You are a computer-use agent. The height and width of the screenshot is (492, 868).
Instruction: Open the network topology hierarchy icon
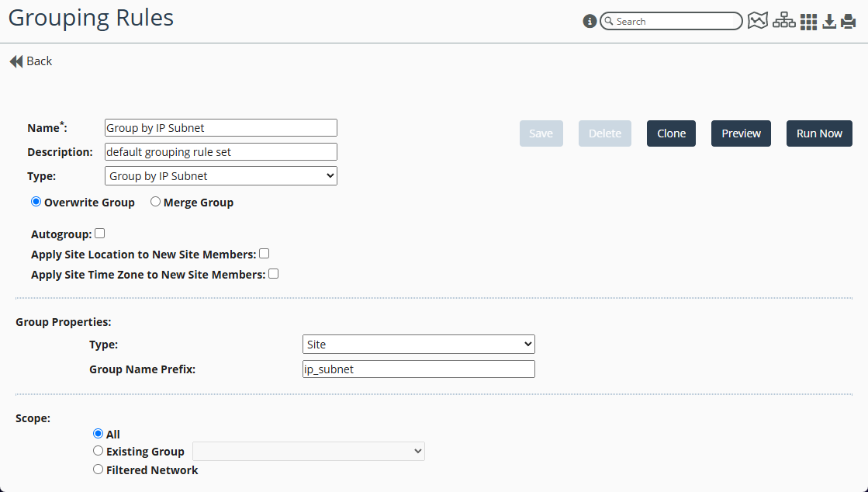[783, 22]
